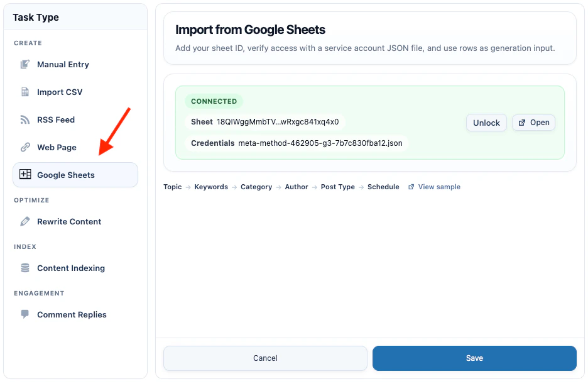The height and width of the screenshot is (386, 588).
Task: Go to Content Indexing
Action: 75,268
